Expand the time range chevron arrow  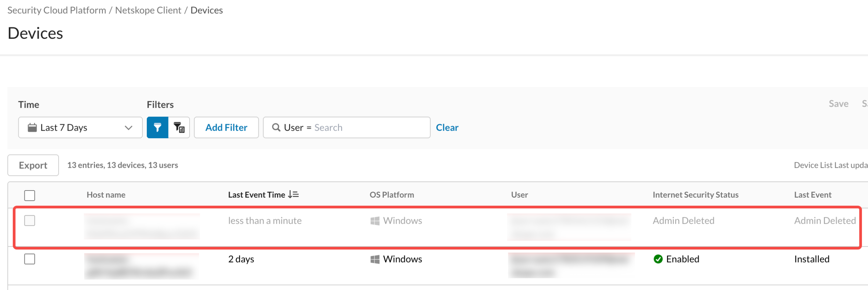pyautogui.click(x=129, y=128)
